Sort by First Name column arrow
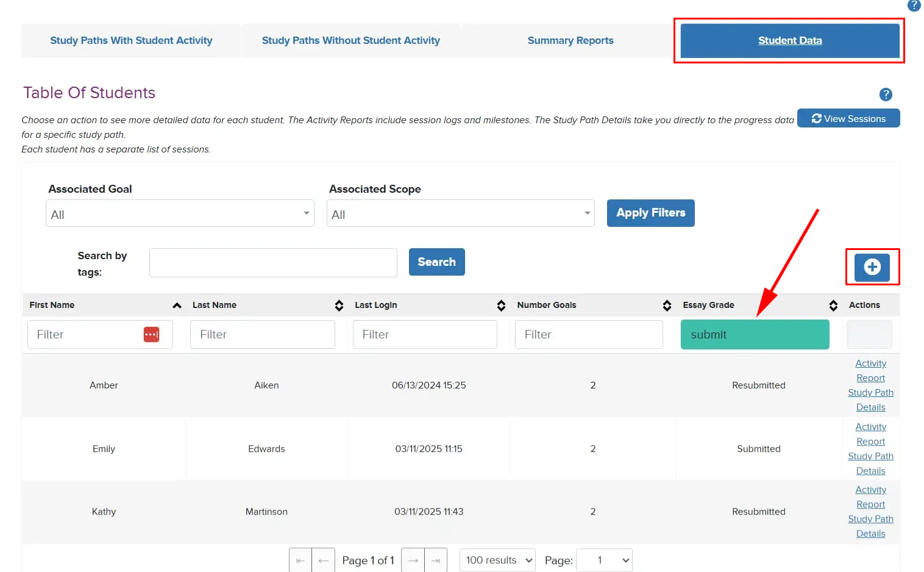Screen dimensions: 924x572 177,306
